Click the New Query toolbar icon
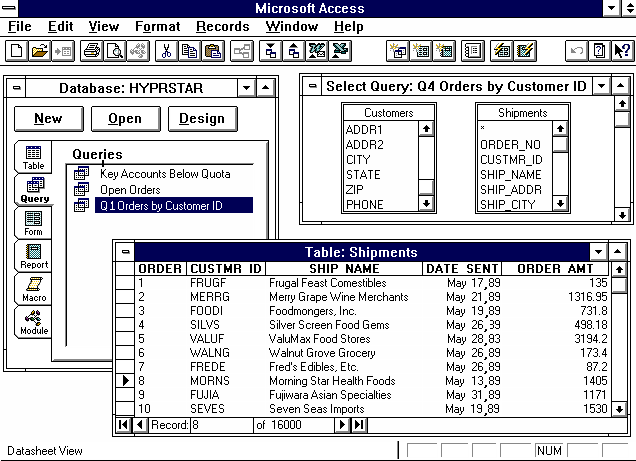The height and width of the screenshot is (461, 636). click(x=398, y=51)
